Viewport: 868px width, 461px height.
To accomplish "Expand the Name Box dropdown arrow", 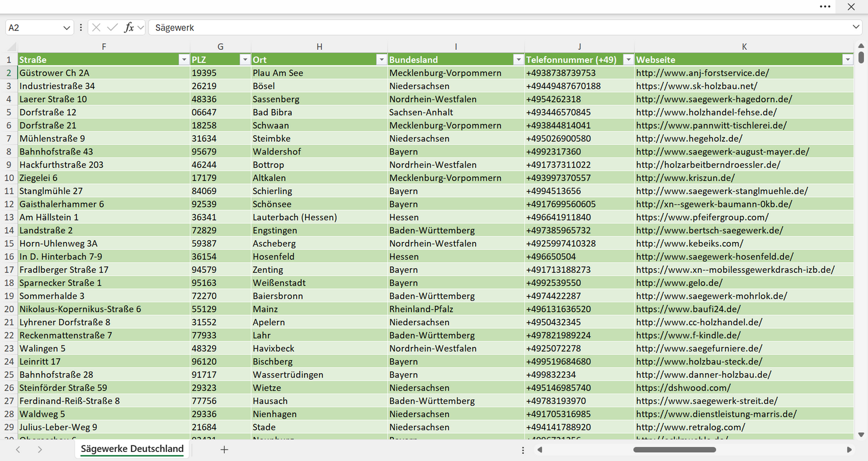I will pos(66,28).
